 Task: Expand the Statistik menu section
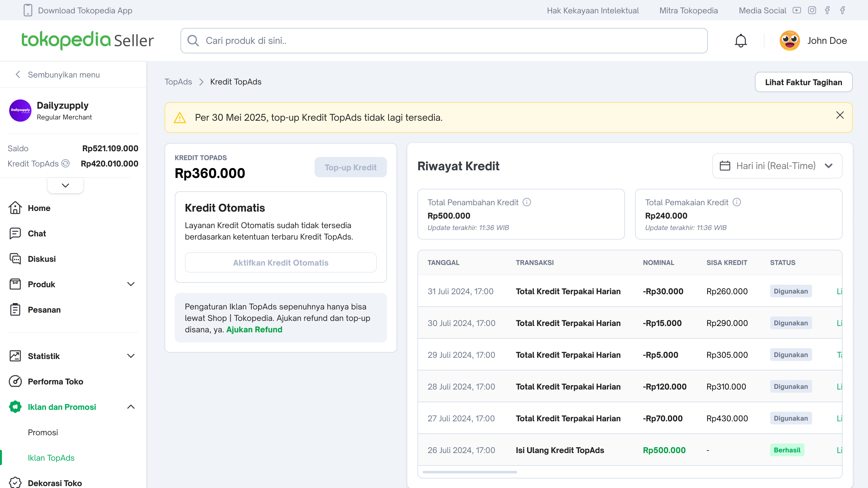pos(131,356)
